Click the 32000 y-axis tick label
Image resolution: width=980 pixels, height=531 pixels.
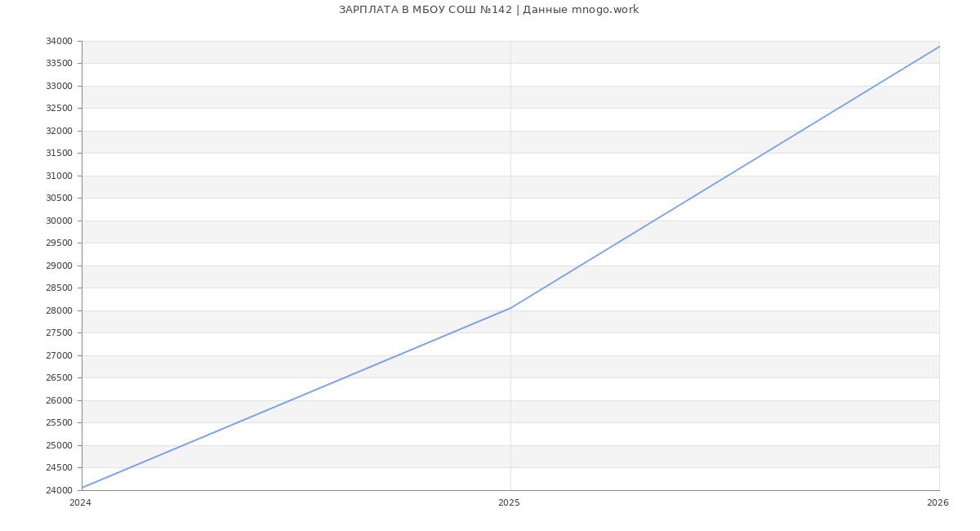(59, 131)
